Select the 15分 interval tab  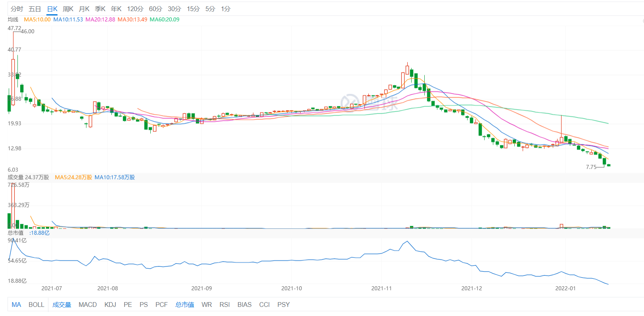(193, 9)
